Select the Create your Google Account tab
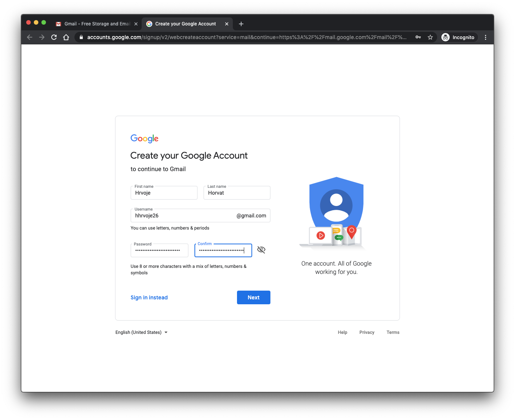Image resolution: width=515 pixels, height=420 pixels. 185,24
